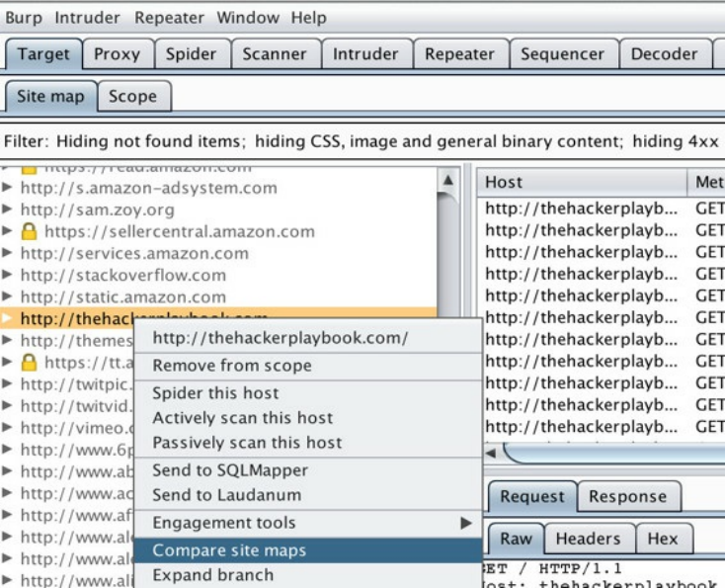Select the Scope sub-tab
The image size is (725, 588).
133,96
